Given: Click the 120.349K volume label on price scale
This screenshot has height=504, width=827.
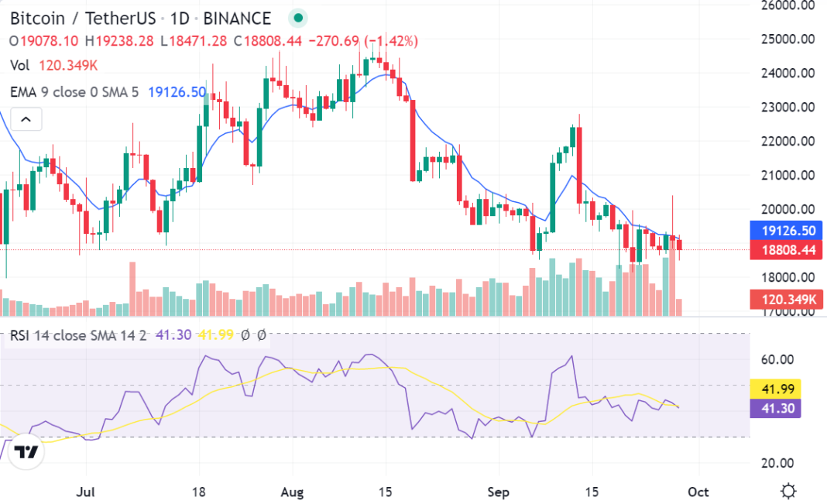Looking at the screenshot, I should point(785,298).
